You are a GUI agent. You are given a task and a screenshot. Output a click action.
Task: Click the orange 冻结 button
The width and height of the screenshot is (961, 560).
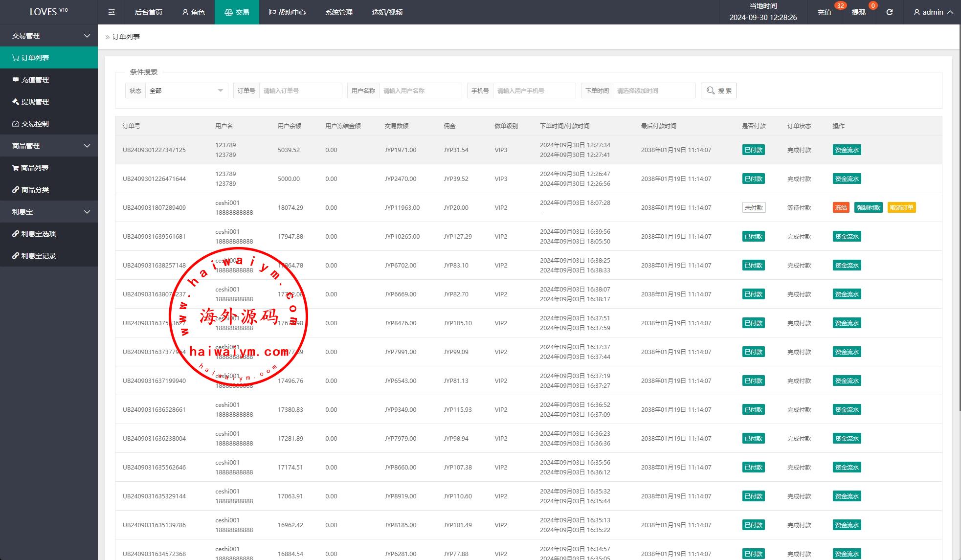click(841, 208)
